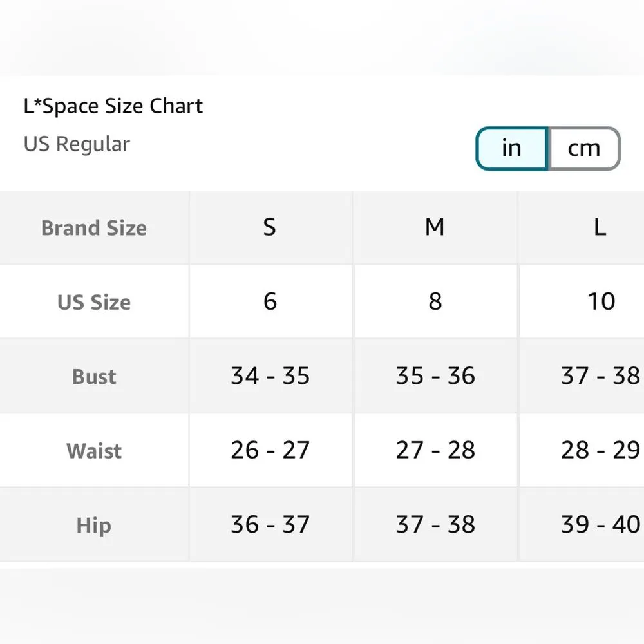Click the US Regular subtitle
This screenshot has height=644, width=644.
(x=77, y=144)
